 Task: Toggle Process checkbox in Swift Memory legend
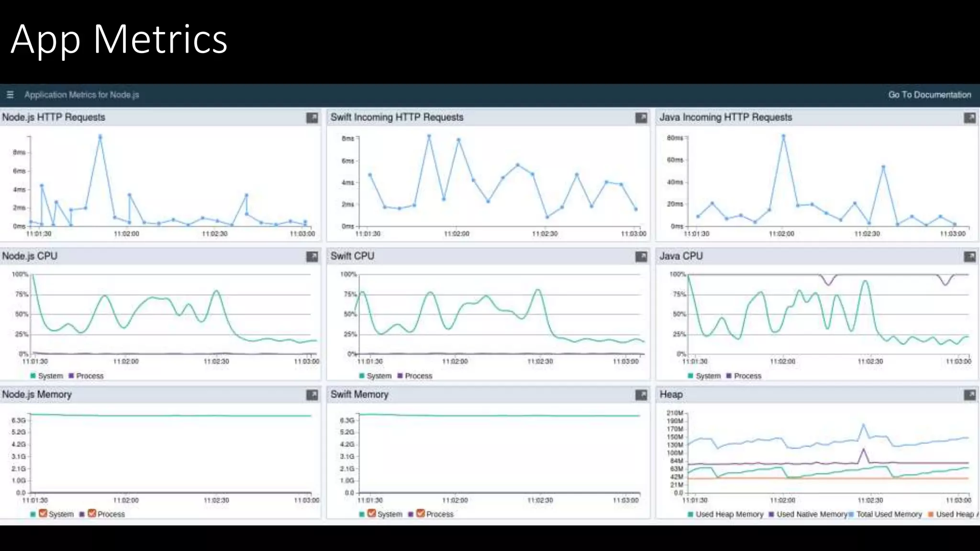(x=421, y=513)
